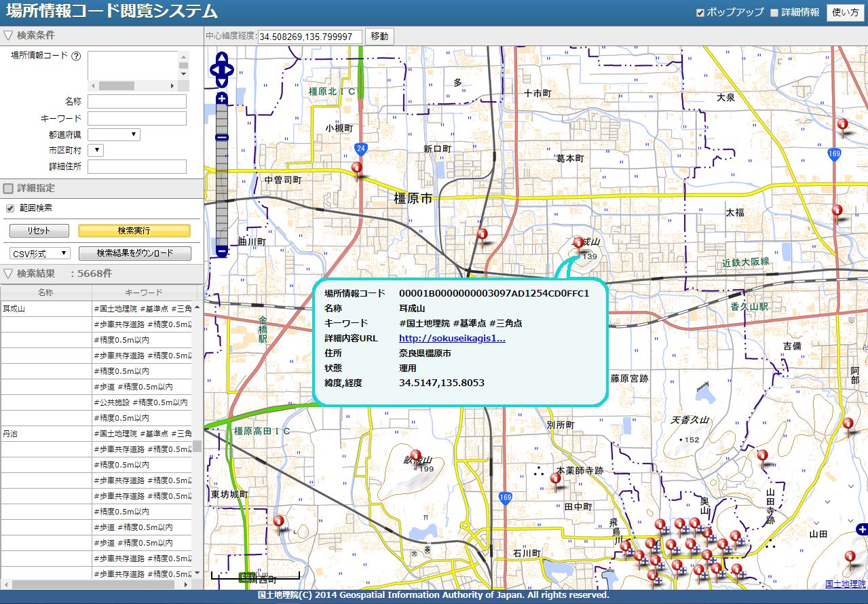This screenshot has width=868, height=604.
Task: Disable the ポップアップ checkbox
Action: (700, 13)
